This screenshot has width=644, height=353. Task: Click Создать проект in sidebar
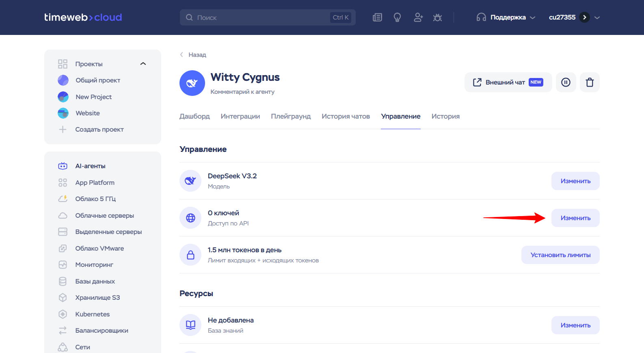point(99,130)
